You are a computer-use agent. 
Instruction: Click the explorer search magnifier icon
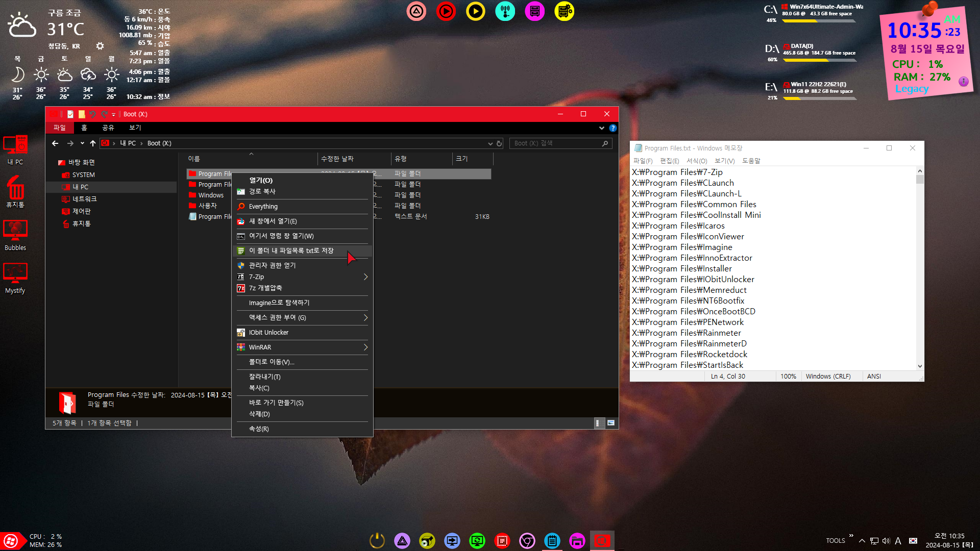(605, 143)
